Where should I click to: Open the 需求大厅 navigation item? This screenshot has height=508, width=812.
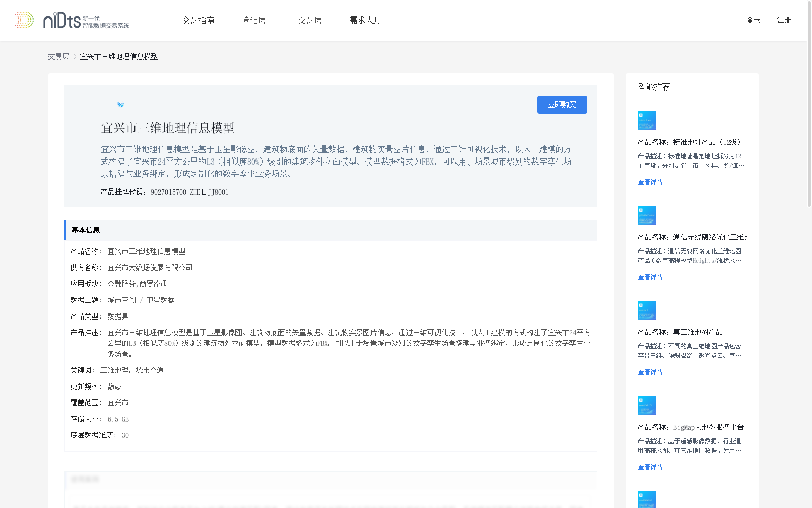365,20
